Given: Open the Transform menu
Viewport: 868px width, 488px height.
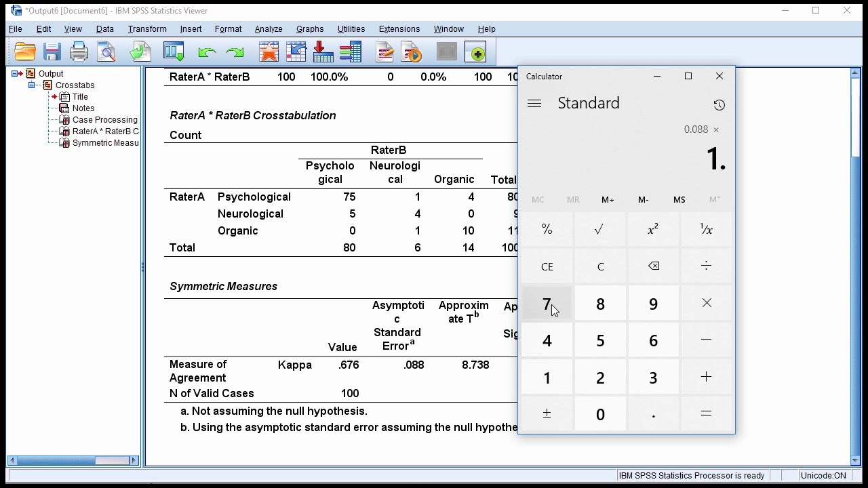Looking at the screenshot, I should point(147,29).
